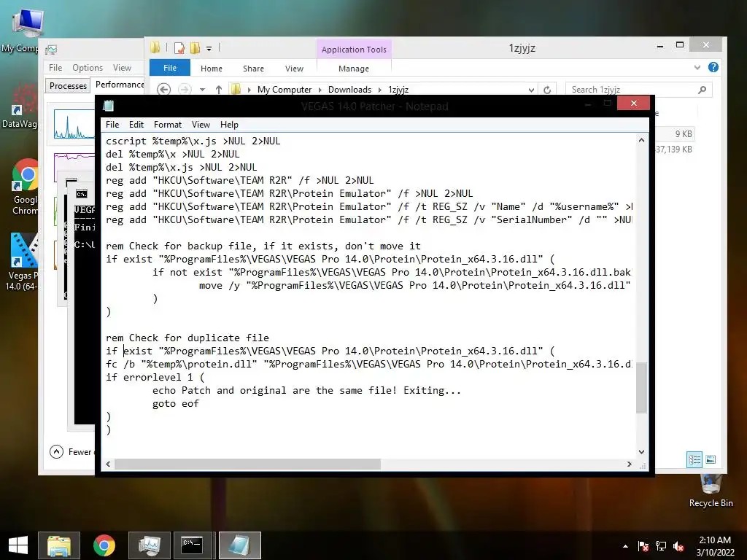Open Explorer Share ribbon tab
This screenshot has width=747, height=560.
[x=253, y=69]
